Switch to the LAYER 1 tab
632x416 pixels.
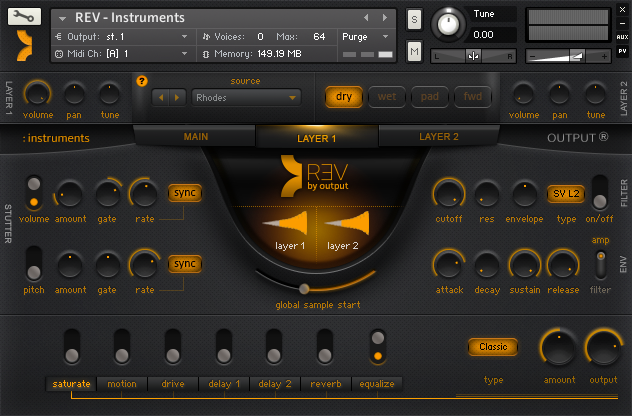[x=317, y=138]
